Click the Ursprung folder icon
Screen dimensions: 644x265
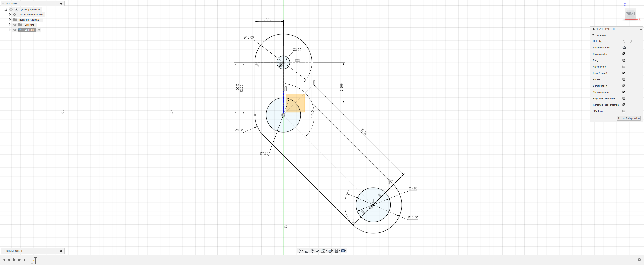click(20, 25)
